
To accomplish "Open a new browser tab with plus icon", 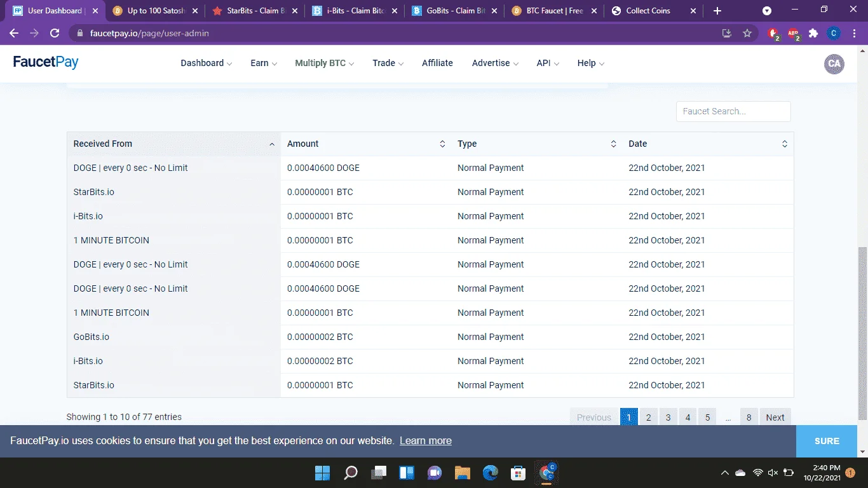I will [x=717, y=11].
